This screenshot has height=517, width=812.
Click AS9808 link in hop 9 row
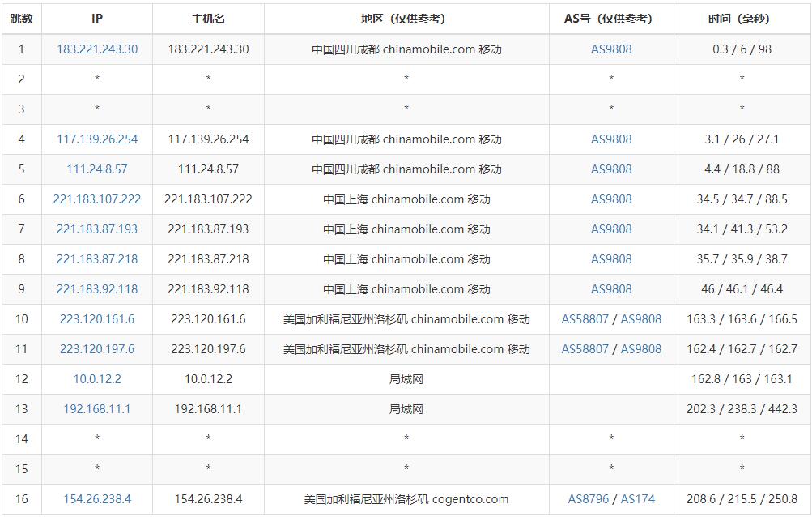pos(611,288)
